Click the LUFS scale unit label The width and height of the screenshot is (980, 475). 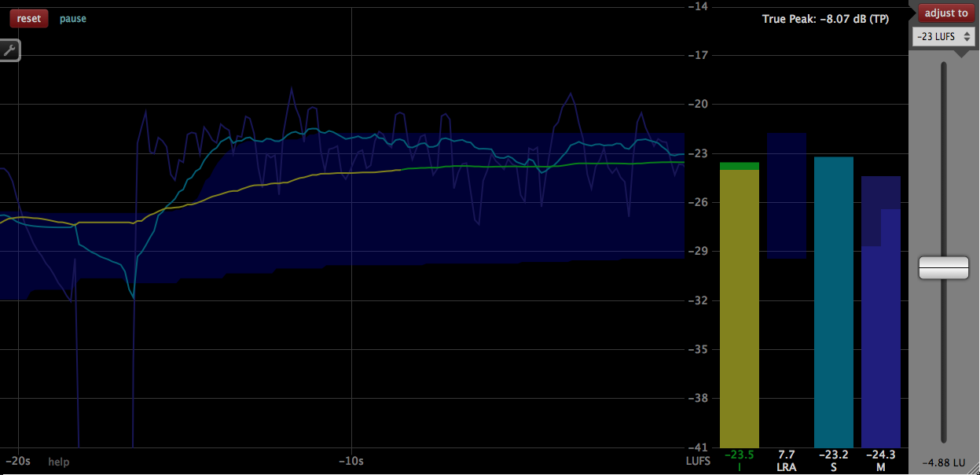(x=699, y=461)
